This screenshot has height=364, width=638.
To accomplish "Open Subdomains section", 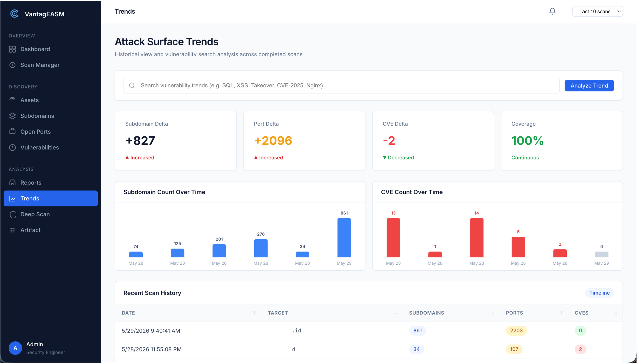I will tap(51, 116).
